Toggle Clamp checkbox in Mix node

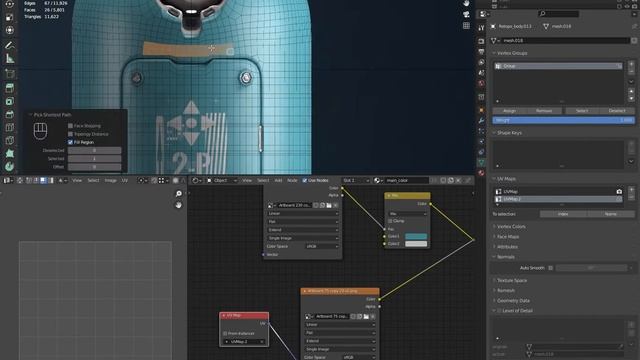coord(390,221)
